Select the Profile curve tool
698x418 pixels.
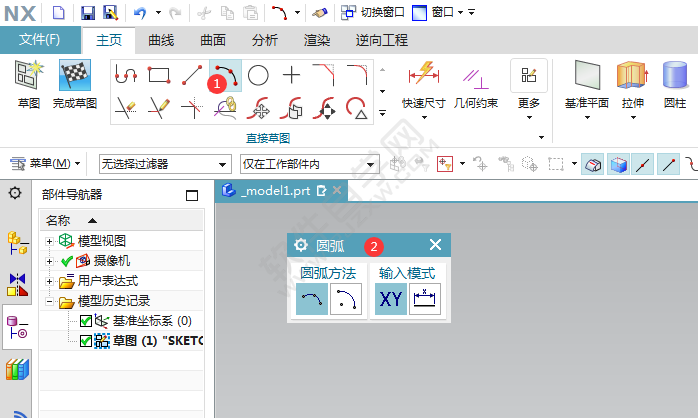click(126, 75)
